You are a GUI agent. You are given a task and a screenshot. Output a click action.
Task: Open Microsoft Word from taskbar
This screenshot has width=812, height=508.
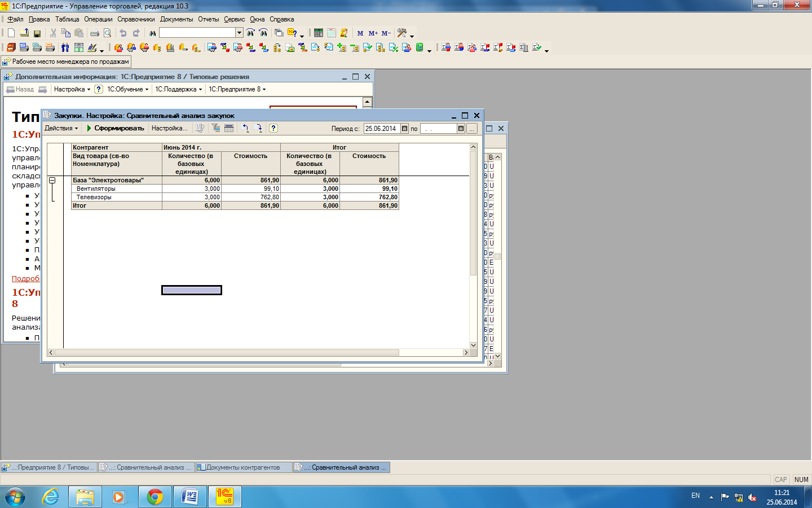point(190,497)
